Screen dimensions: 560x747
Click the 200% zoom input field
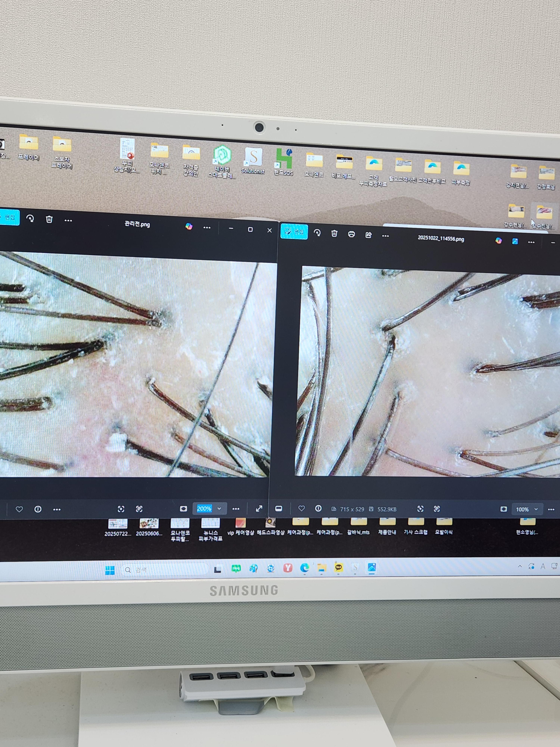(204, 509)
